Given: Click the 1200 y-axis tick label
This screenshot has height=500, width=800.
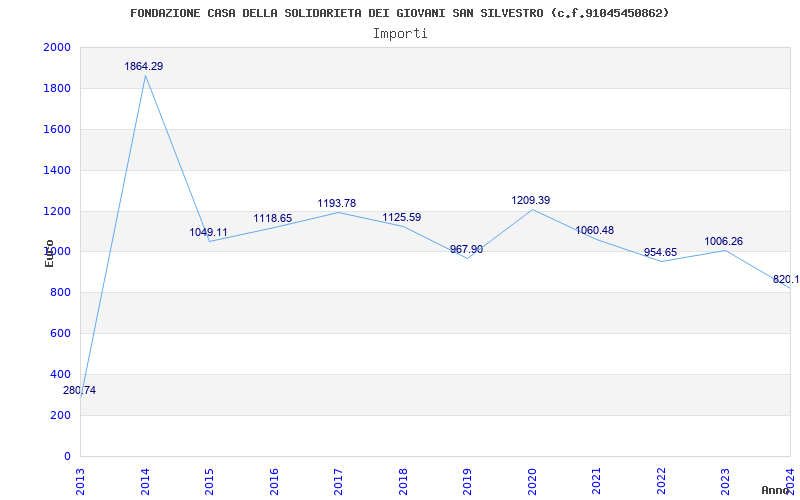Looking at the screenshot, I should (x=57, y=211).
